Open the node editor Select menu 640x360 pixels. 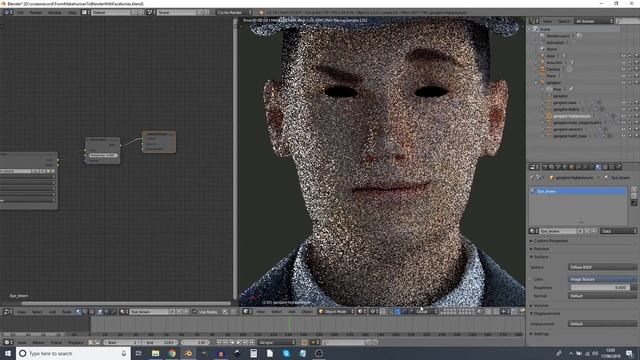(x=37, y=312)
